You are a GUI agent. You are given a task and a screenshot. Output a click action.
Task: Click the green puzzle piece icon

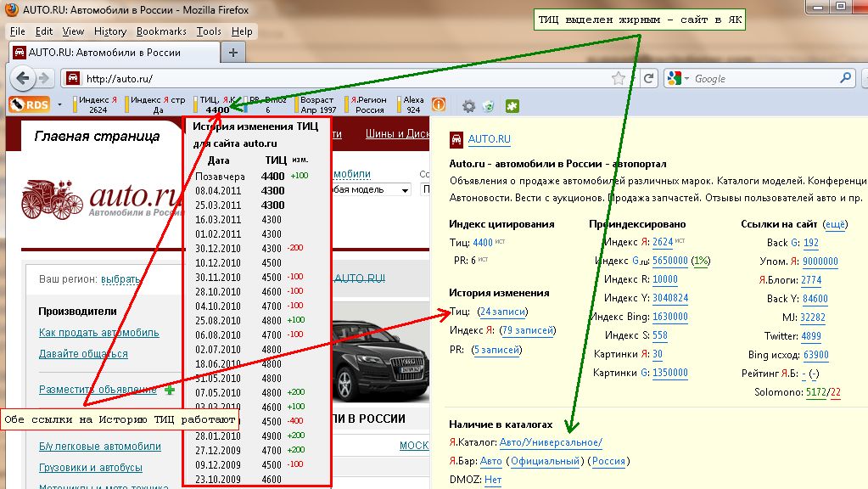point(512,106)
